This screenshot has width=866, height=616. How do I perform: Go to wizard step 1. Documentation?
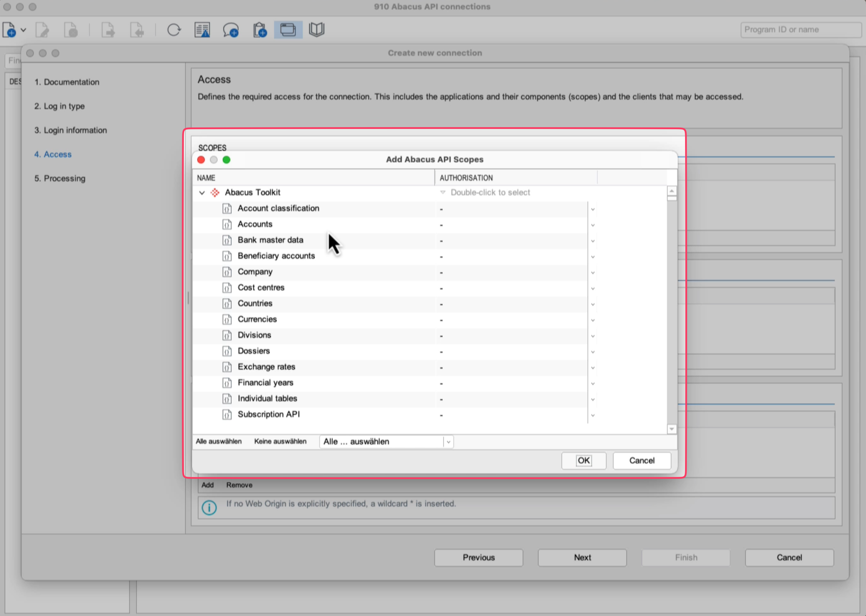(x=67, y=82)
